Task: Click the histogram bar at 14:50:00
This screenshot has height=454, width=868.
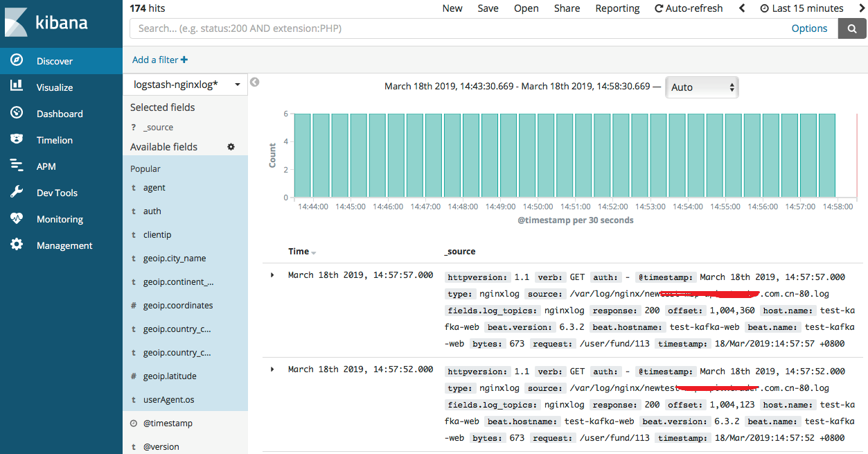Action: tap(546, 155)
